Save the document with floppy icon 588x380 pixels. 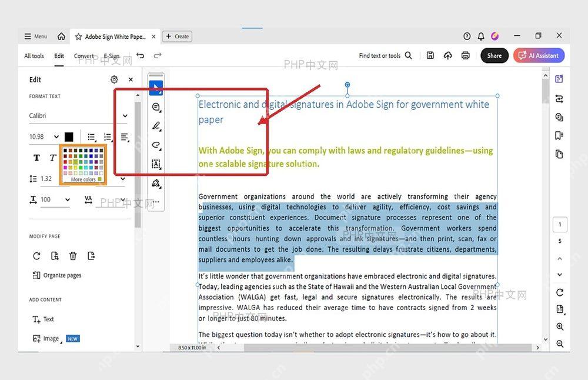click(x=430, y=55)
